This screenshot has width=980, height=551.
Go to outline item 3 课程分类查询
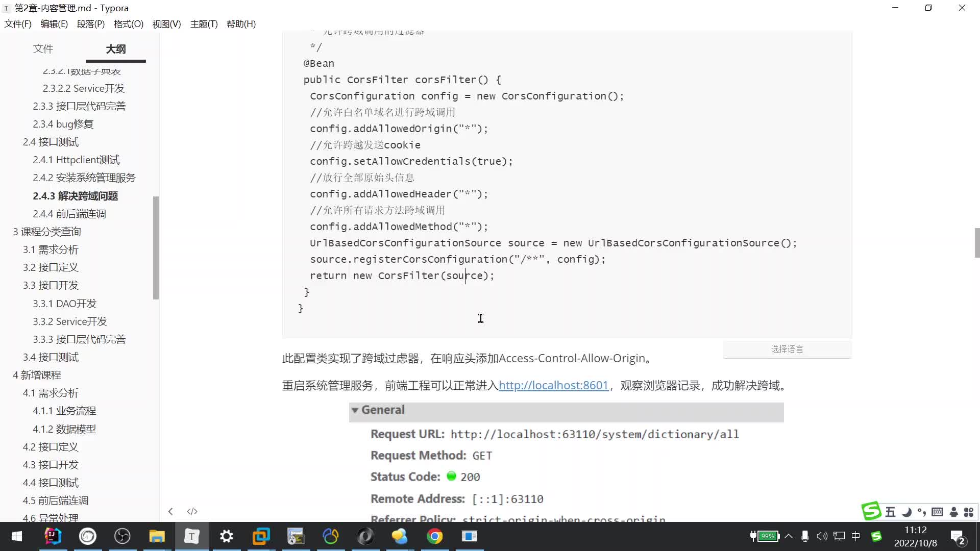pos(47,232)
